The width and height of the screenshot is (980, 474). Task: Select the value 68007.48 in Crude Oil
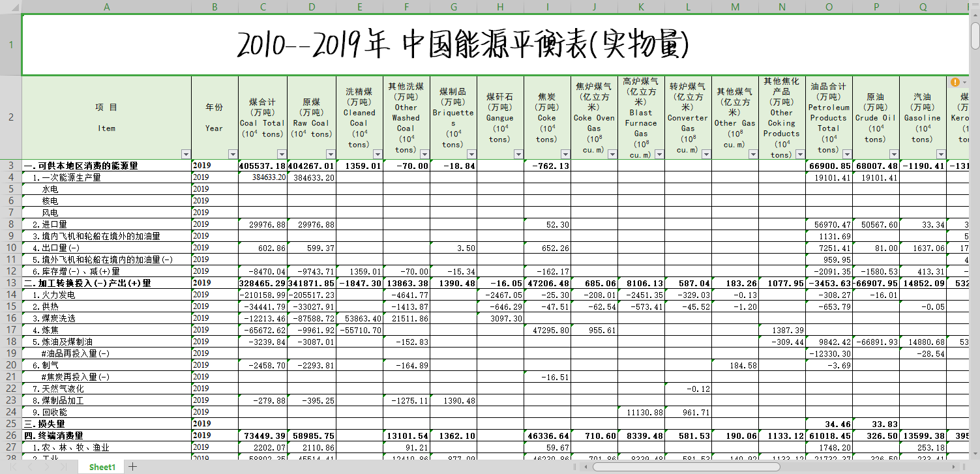click(876, 166)
